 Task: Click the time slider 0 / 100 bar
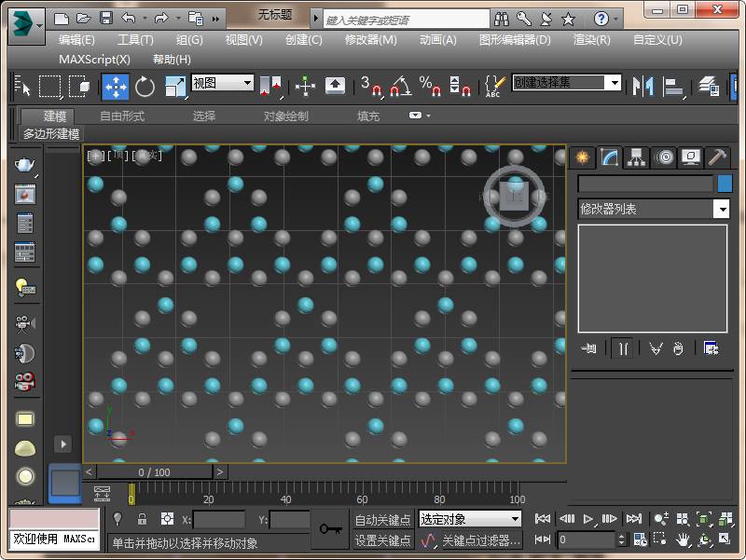(154, 472)
